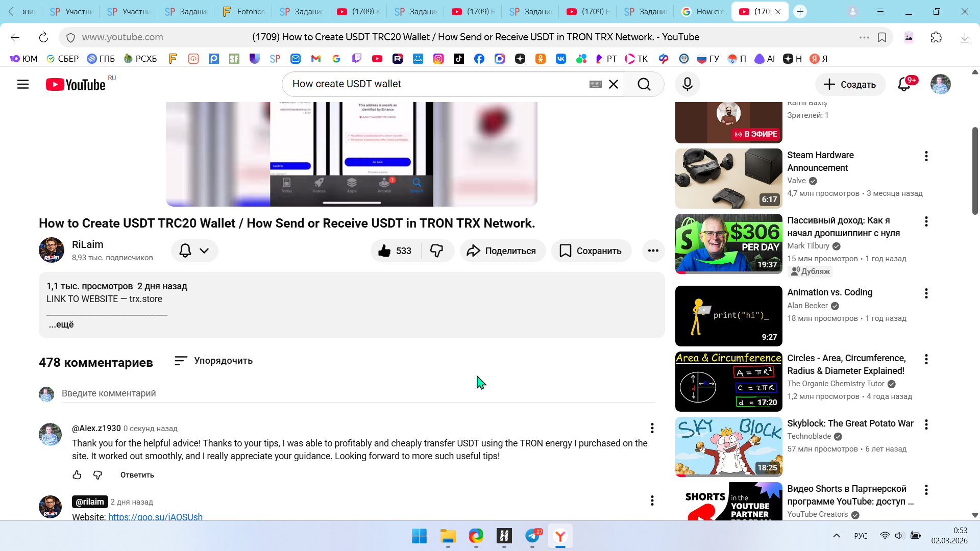Click the Поделиться share button

pos(502,251)
